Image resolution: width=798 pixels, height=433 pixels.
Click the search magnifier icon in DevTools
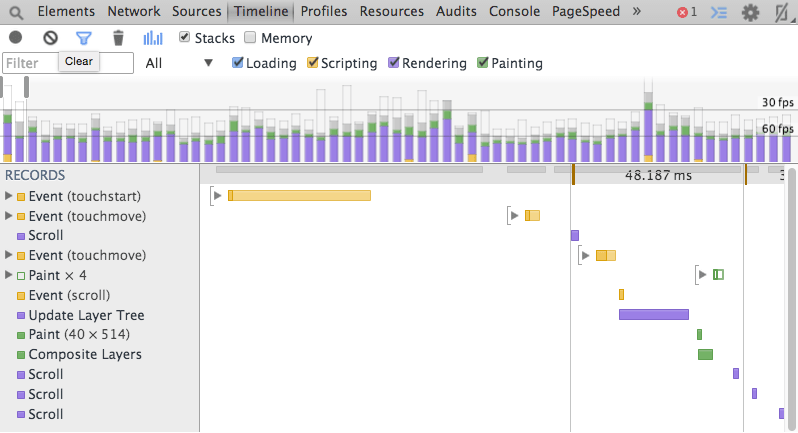coord(16,12)
